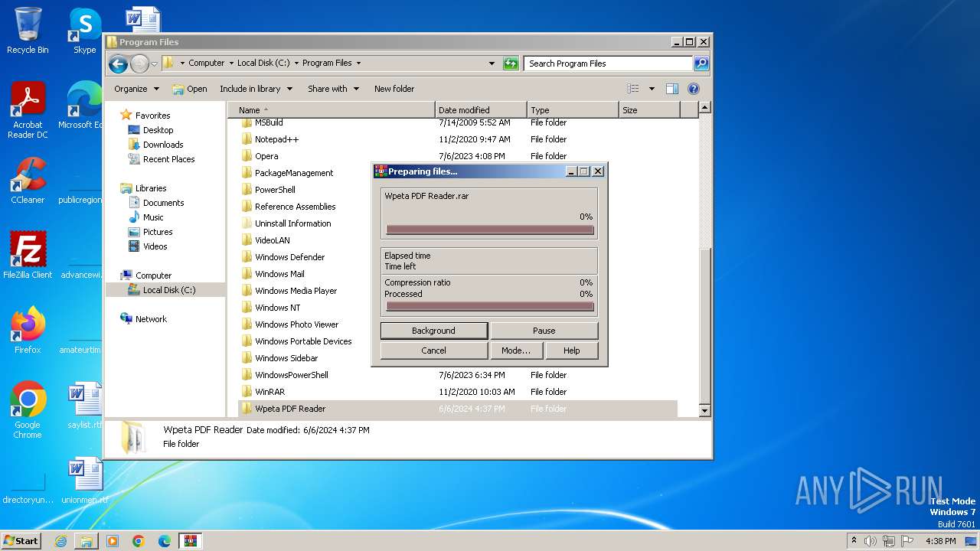
Task: Click the file progress bar
Action: [490, 230]
